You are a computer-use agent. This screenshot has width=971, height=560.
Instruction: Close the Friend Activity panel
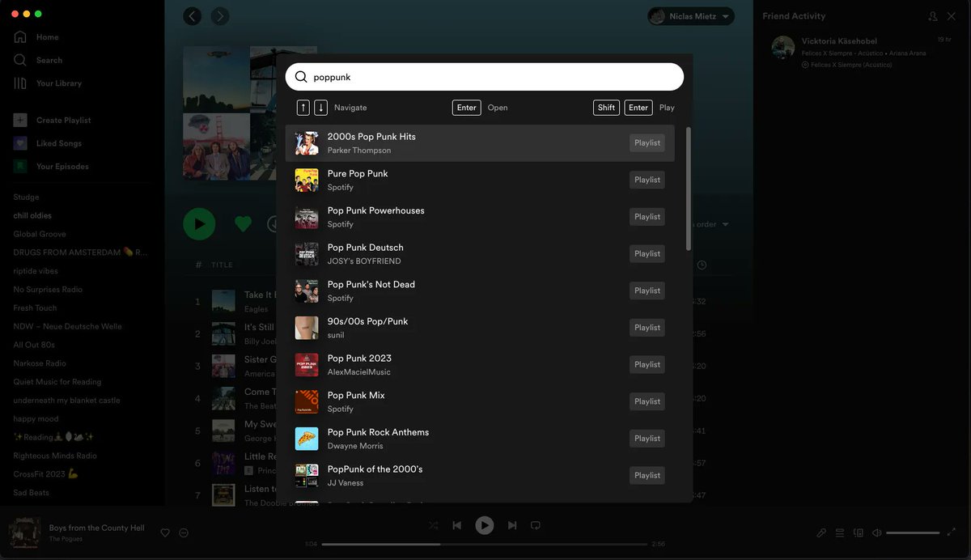click(952, 16)
